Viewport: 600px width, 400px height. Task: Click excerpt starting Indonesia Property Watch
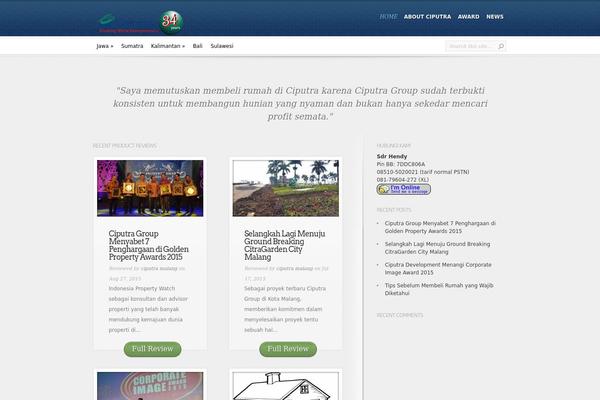pos(148,309)
